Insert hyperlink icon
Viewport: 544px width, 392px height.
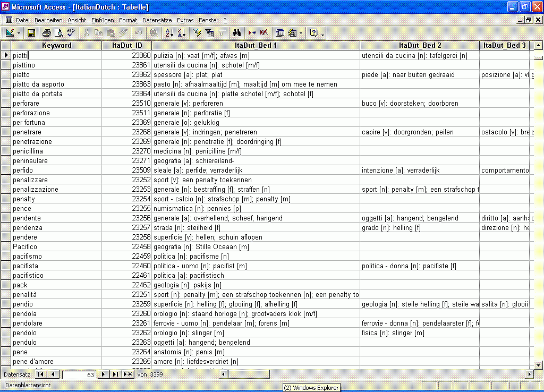click(x=154, y=33)
